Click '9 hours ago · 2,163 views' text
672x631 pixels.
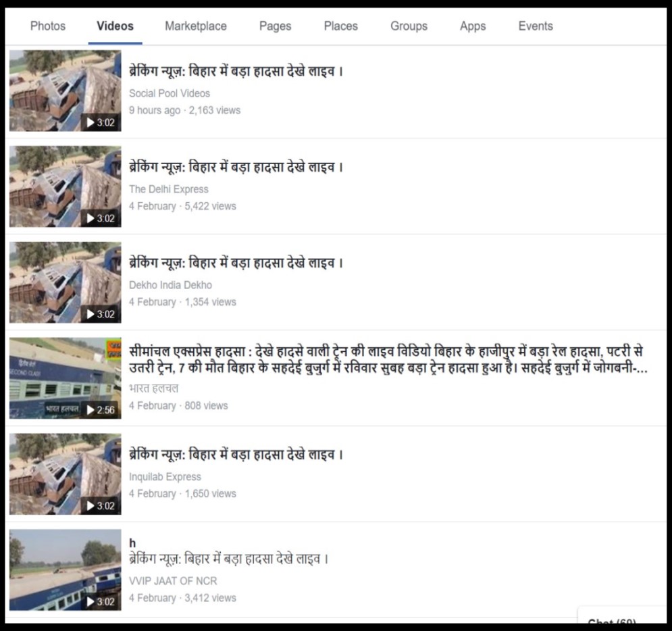pyautogui.click(x=184, y=111)
